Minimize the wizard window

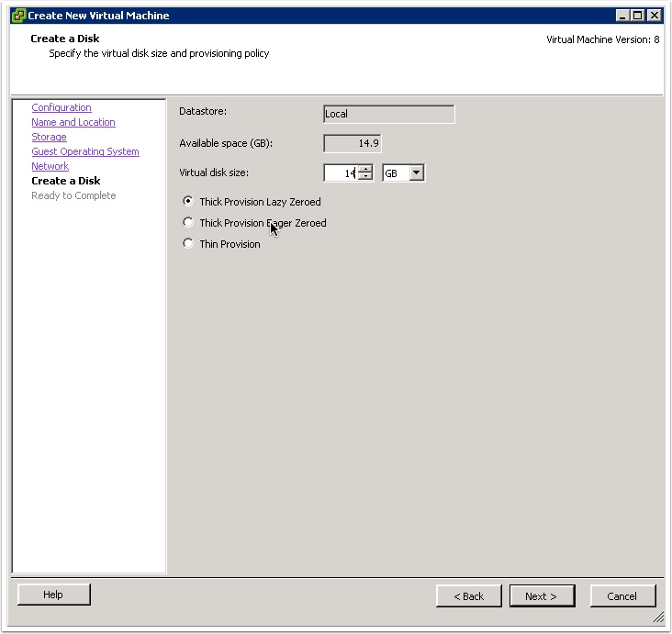[x=622, y=16]
